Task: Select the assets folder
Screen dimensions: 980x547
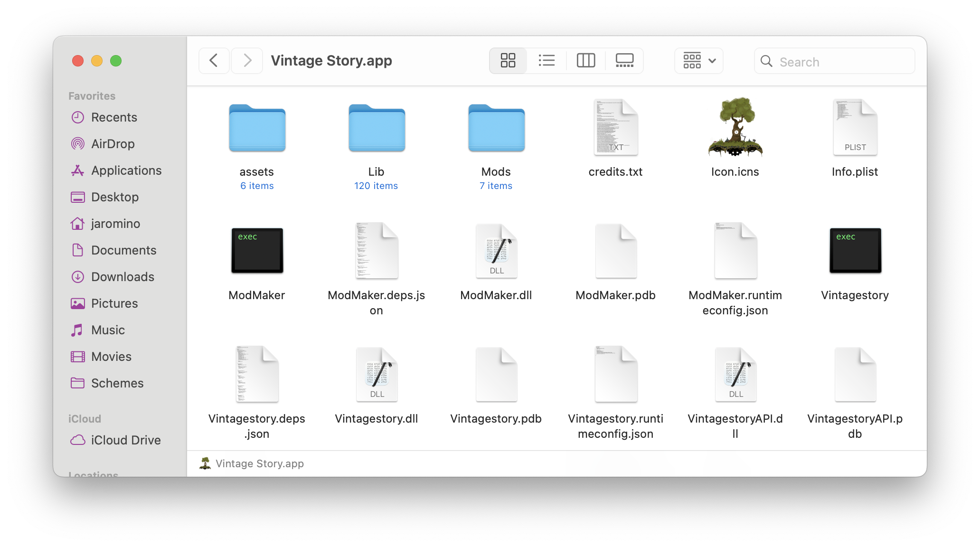Action: tap(257, 128)
